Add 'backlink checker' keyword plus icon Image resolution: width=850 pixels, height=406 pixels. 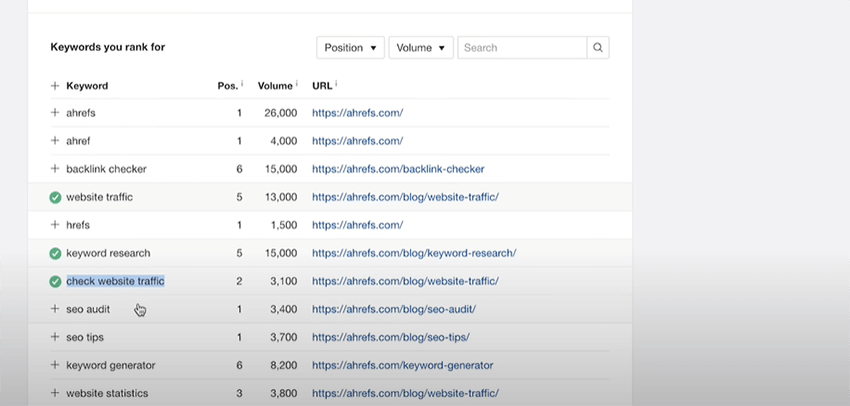[x=54, y=169]
